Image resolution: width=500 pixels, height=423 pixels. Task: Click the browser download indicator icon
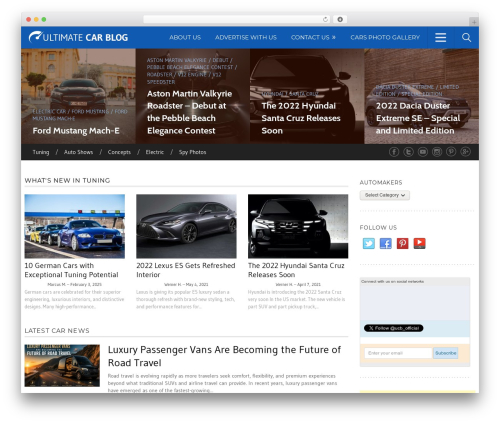coord(340,19)
